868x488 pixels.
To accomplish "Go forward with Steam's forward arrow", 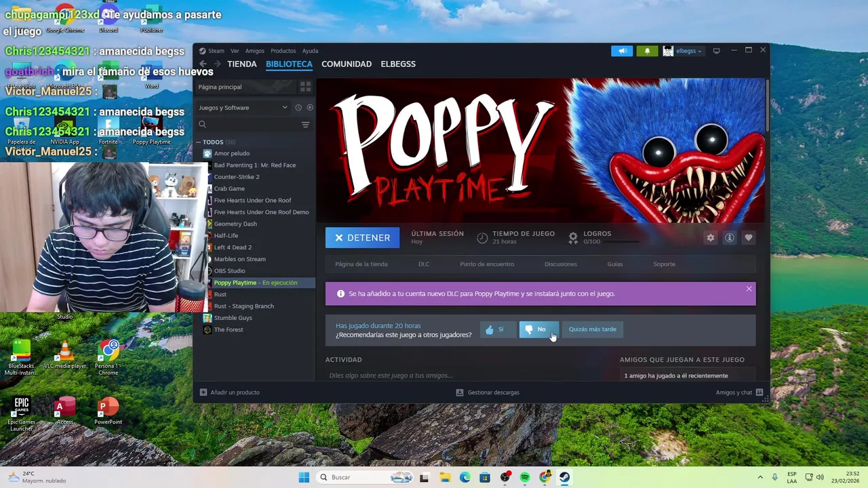I will click(x=217, y=64).
